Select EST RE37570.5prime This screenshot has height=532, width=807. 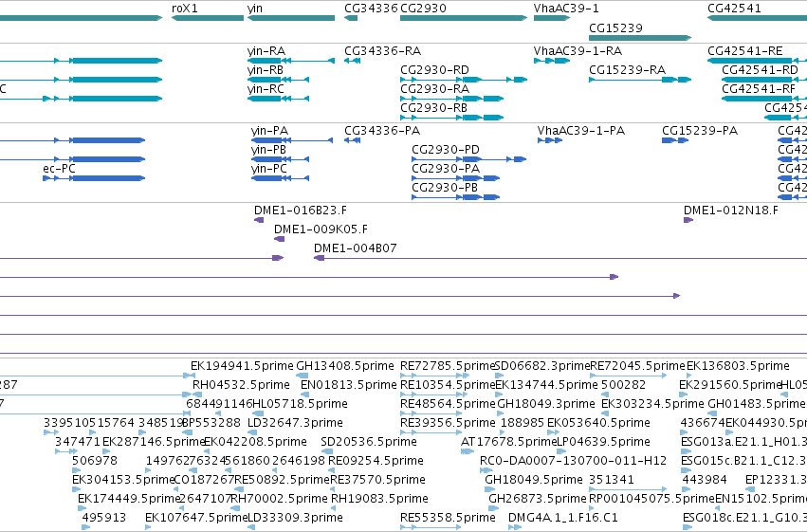click(x=335, y=490)
